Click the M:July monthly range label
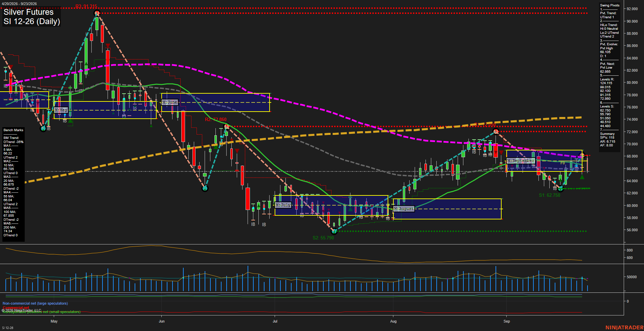This screenshot has width=644, height=331. point(283,205)
